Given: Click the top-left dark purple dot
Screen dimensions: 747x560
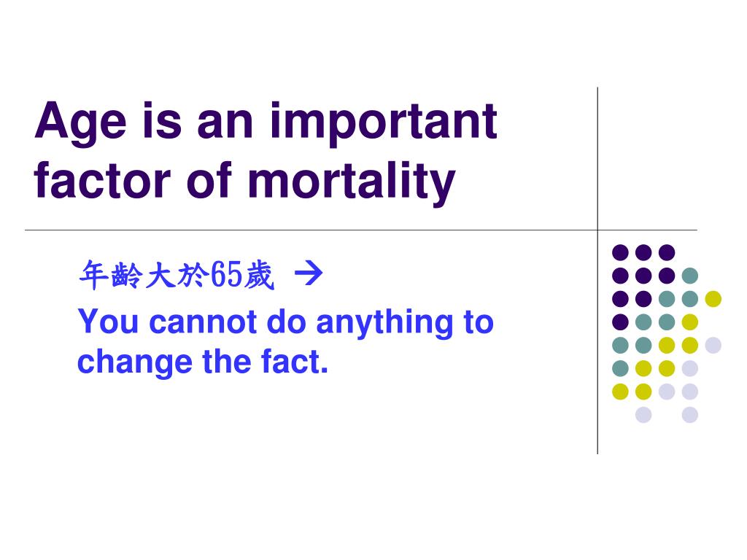Looking at the screenshot, I should click(620, 252).
